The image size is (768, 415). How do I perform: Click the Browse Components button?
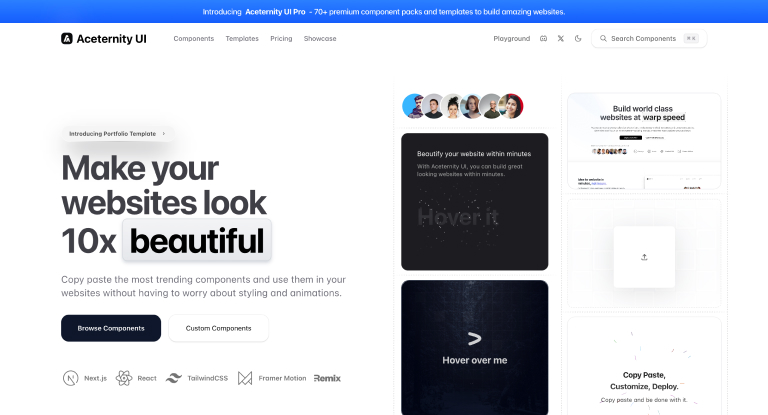(111, 328)
